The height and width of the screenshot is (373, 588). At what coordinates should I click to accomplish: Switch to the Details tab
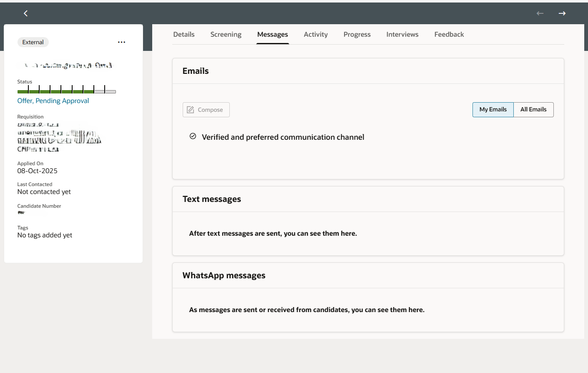tap(184, 35)
